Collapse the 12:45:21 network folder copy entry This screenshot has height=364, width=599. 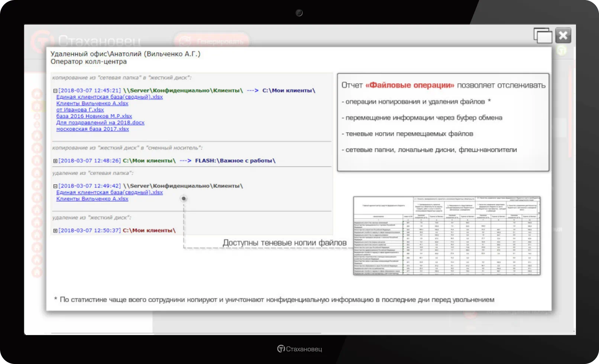tap(55, 91)
